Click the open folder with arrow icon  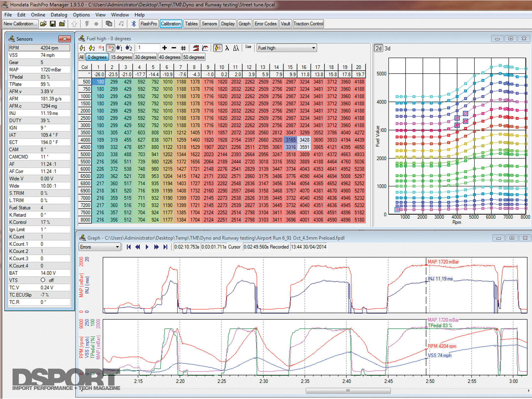point(62,24)
